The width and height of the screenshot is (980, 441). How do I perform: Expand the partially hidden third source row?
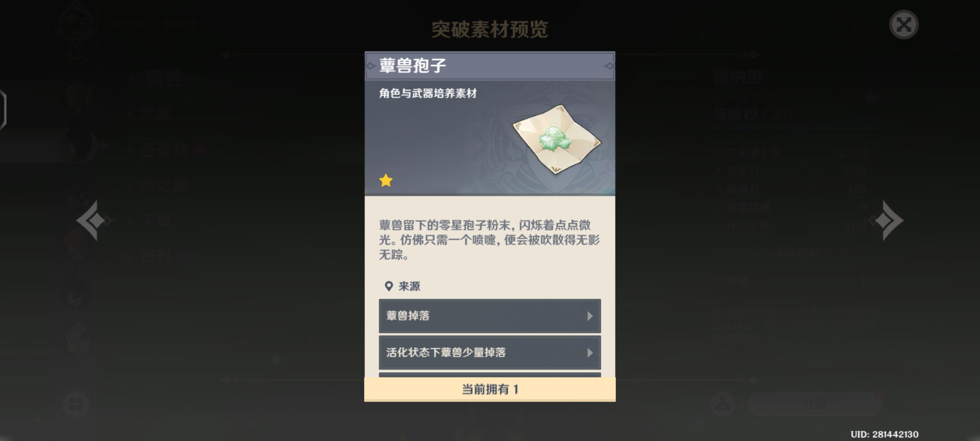pos(490,375)
